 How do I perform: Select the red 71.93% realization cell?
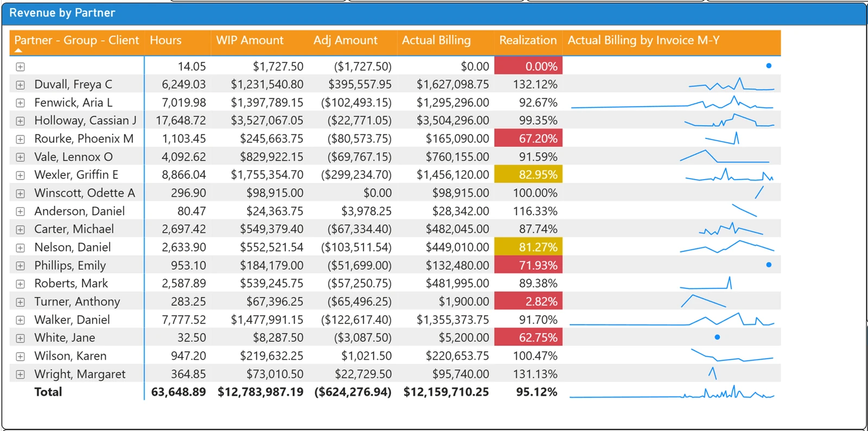coord(528,265)
